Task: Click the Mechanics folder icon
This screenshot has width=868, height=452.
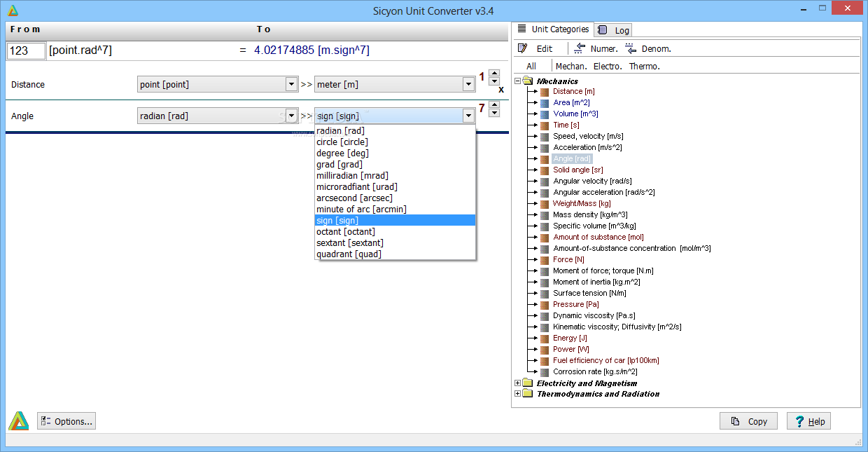Action: 528,81
